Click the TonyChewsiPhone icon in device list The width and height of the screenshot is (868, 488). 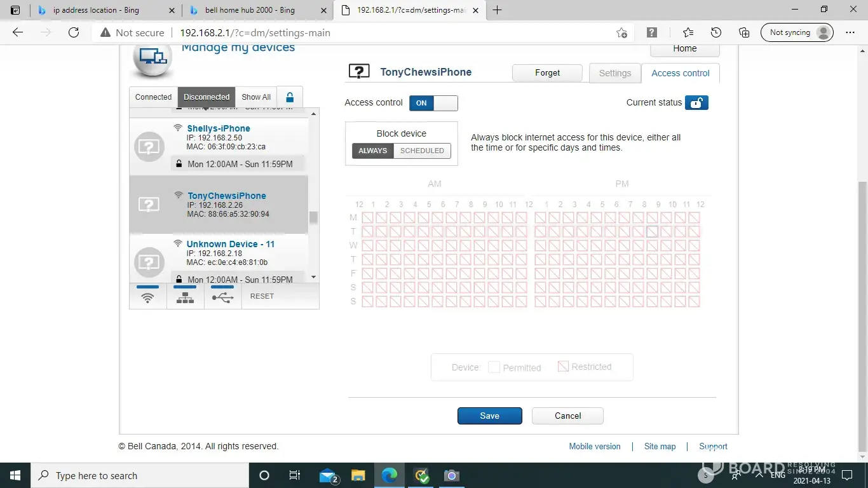(x=149, y=204)
